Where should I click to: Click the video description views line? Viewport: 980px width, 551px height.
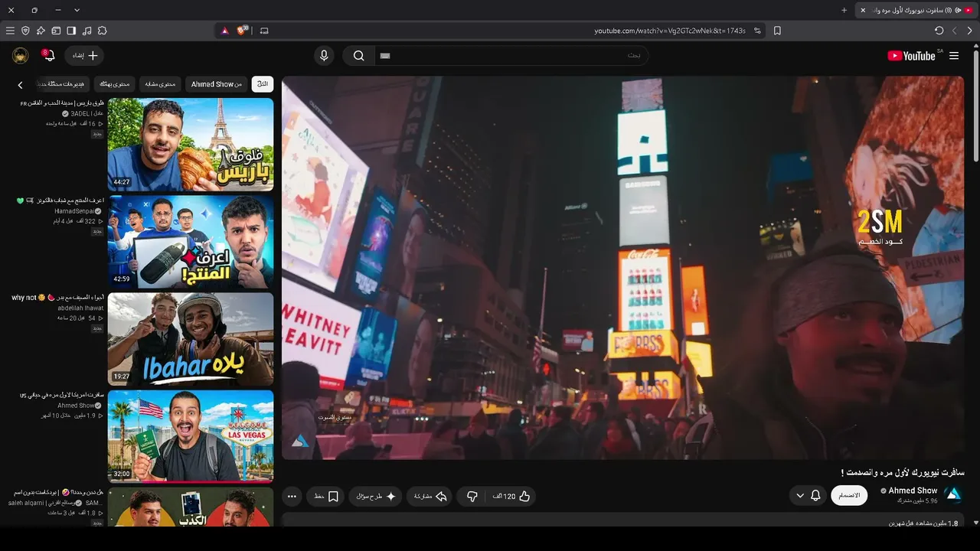pos(923,523)
